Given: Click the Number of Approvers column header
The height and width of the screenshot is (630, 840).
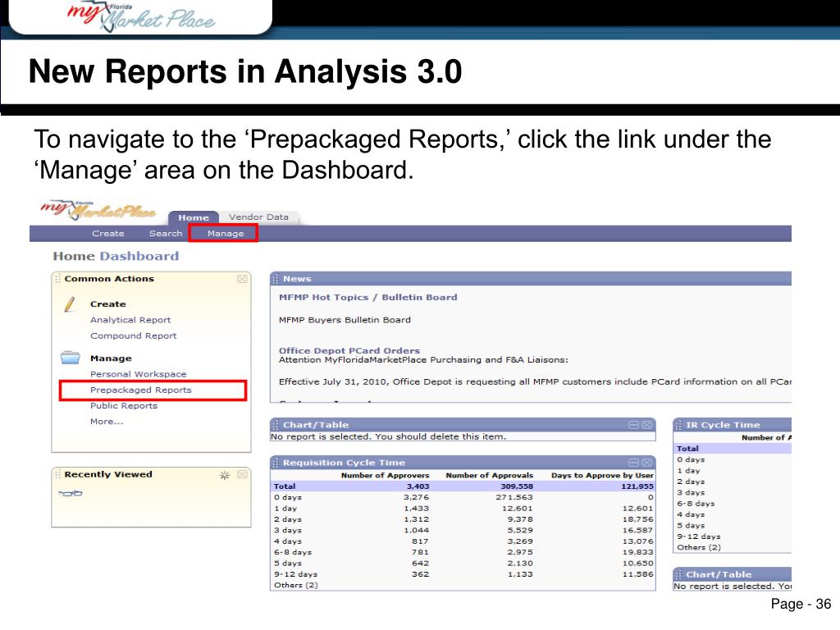Looking at the screenshot, I should click(386, 475).
